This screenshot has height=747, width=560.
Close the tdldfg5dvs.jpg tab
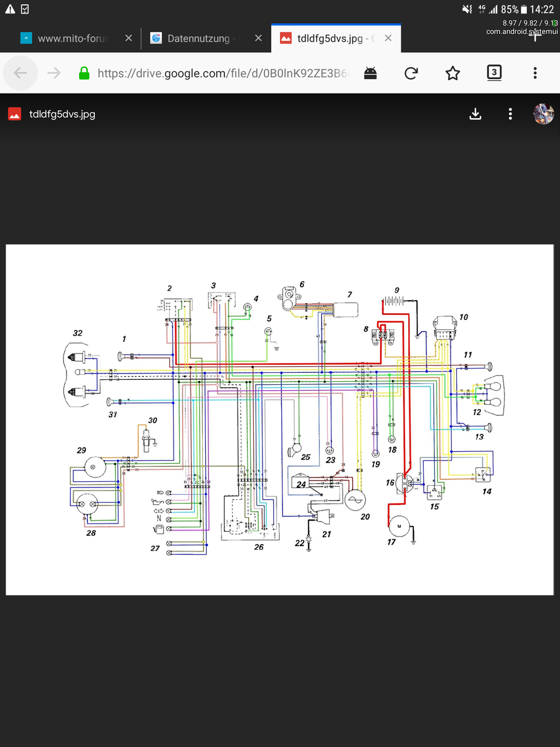coord(388,39)
